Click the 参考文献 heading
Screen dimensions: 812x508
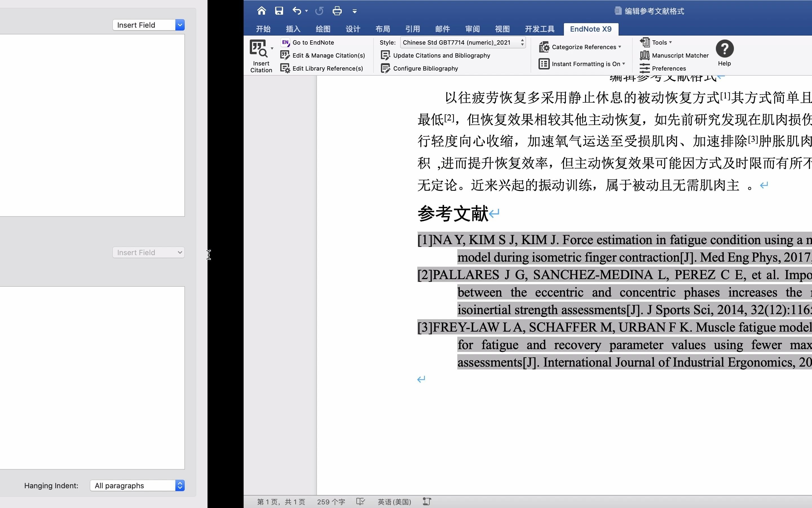[x=453, y=214]
